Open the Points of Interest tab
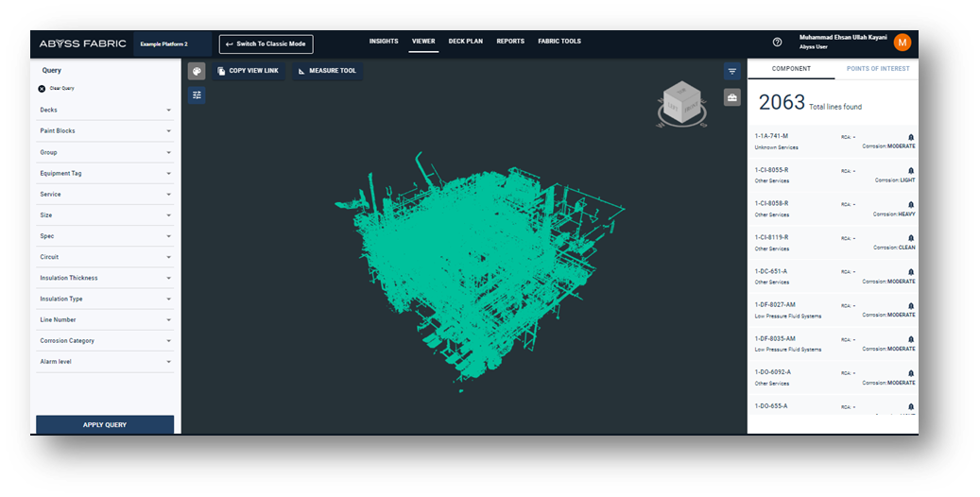Screen dimensions: 980x497 pos(876,69)
